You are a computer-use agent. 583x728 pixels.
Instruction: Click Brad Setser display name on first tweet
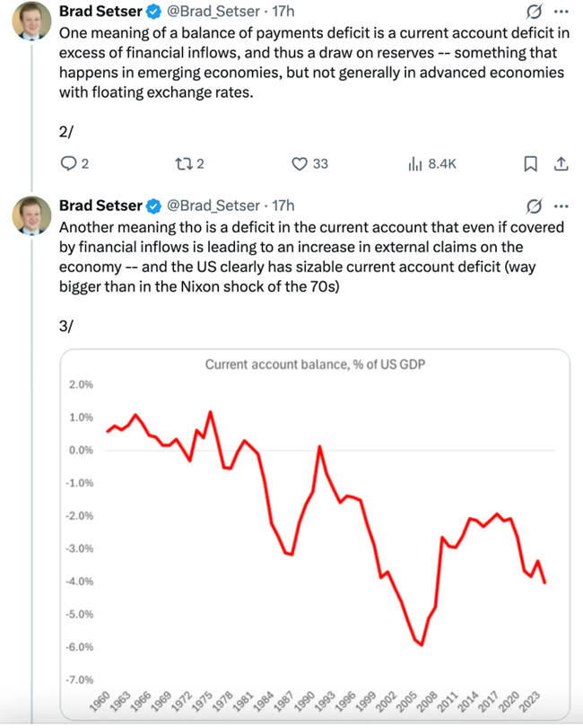tap(99, 12)
